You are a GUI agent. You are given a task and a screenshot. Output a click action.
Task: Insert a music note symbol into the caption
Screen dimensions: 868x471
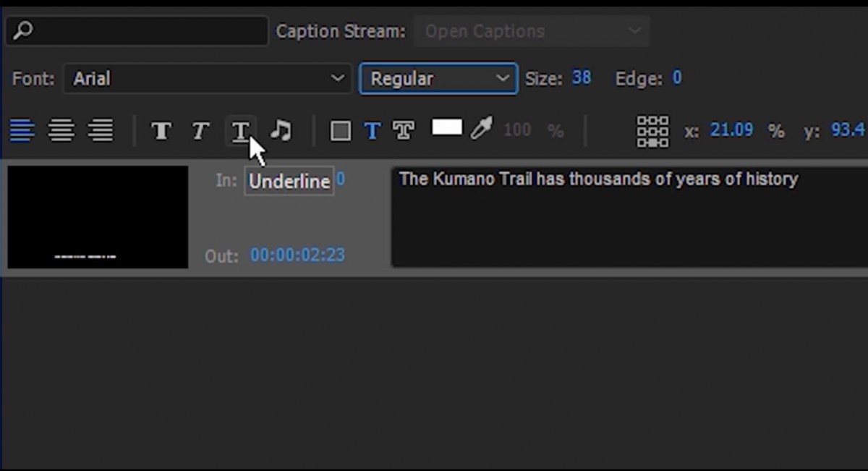click(281, 131)
